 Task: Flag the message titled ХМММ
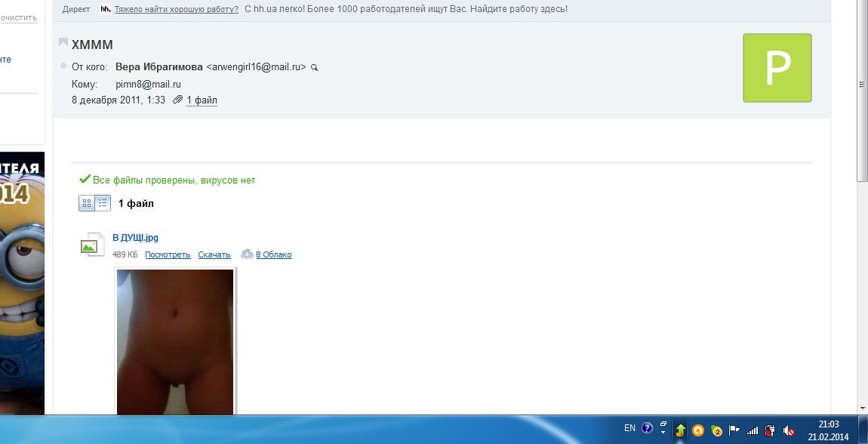pos(63,42)
